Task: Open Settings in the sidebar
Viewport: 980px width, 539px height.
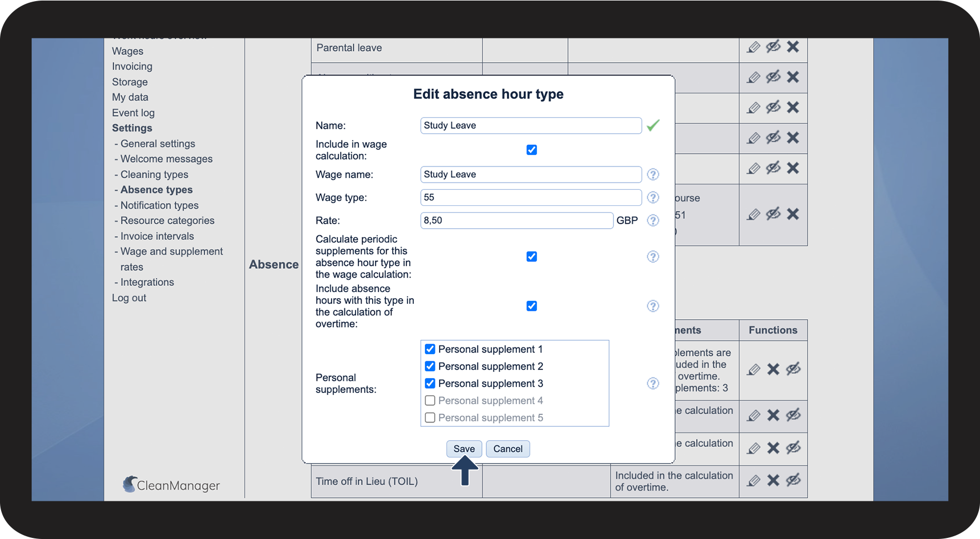Action: [x=132, y=128]
